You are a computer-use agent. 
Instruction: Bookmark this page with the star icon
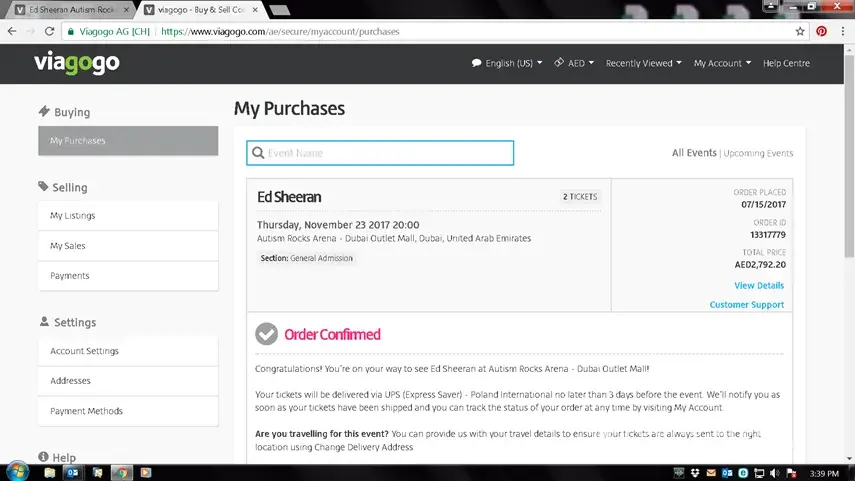pyautogui.click(x=800, y=31)
